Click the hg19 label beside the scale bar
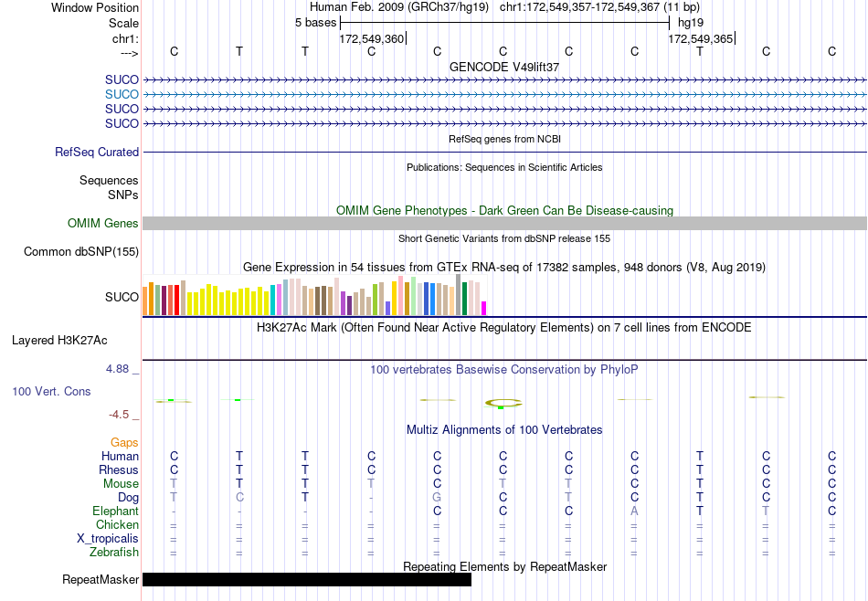The height and width of the screenshot is (601, 868). click(691, 23)
